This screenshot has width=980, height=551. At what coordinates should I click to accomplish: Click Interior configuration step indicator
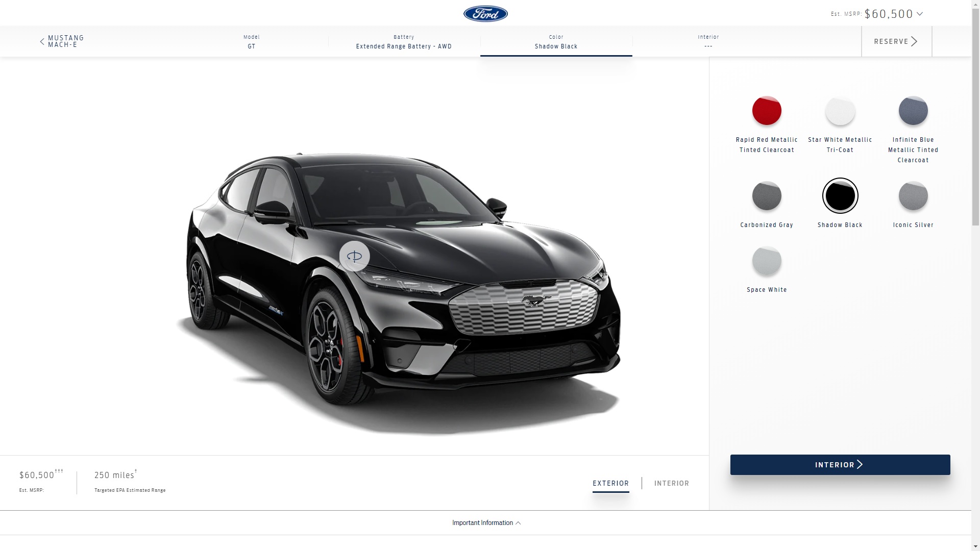pos(708,41)
